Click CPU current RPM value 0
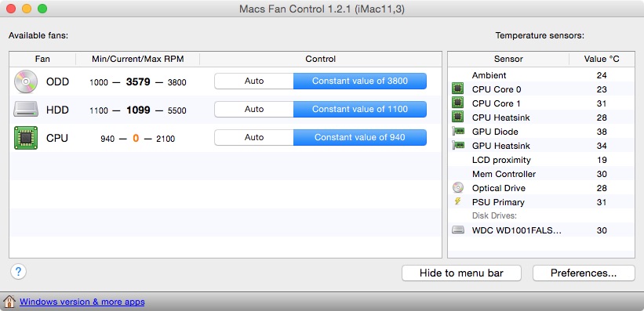Image resolution: width=644 pixels, height=311 pixels. point(136,139)
